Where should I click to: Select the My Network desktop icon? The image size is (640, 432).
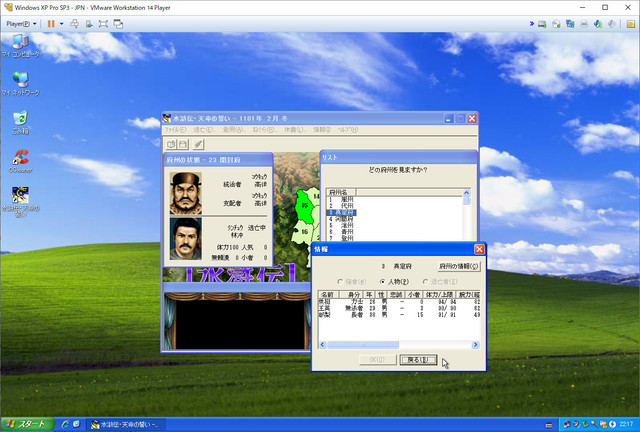pos(20,84)
